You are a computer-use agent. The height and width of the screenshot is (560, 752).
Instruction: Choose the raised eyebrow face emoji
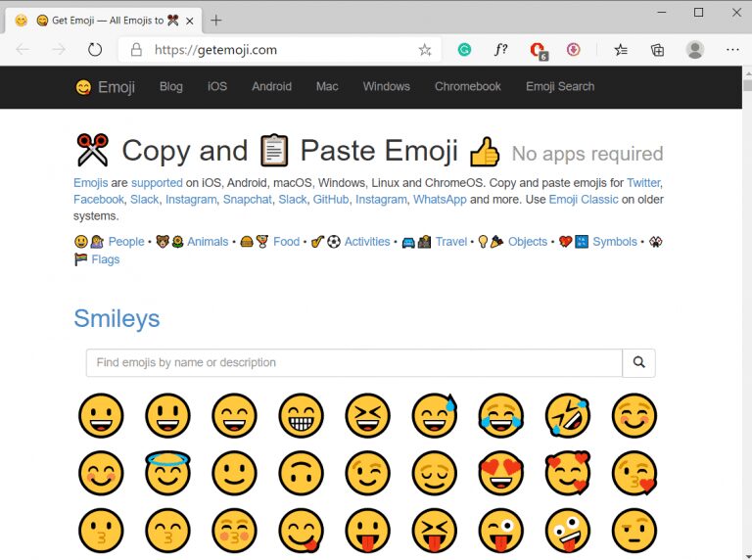click(x=634, y=531)
